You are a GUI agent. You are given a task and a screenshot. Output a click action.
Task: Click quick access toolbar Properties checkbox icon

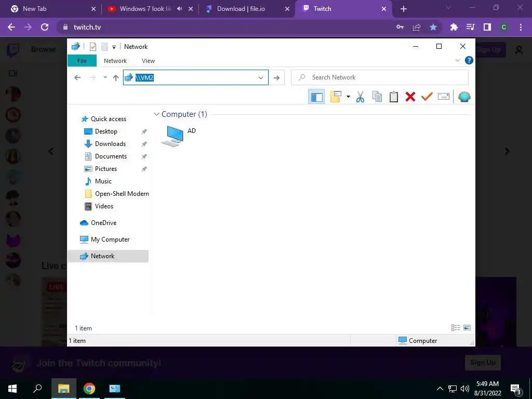pos(92,47)
